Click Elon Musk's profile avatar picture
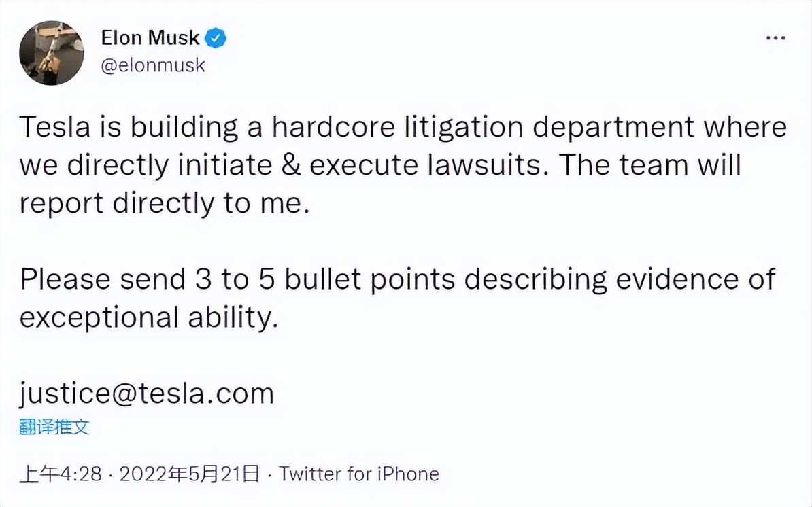The width and height of the screenshot is (812, 507). click(51, 52)
